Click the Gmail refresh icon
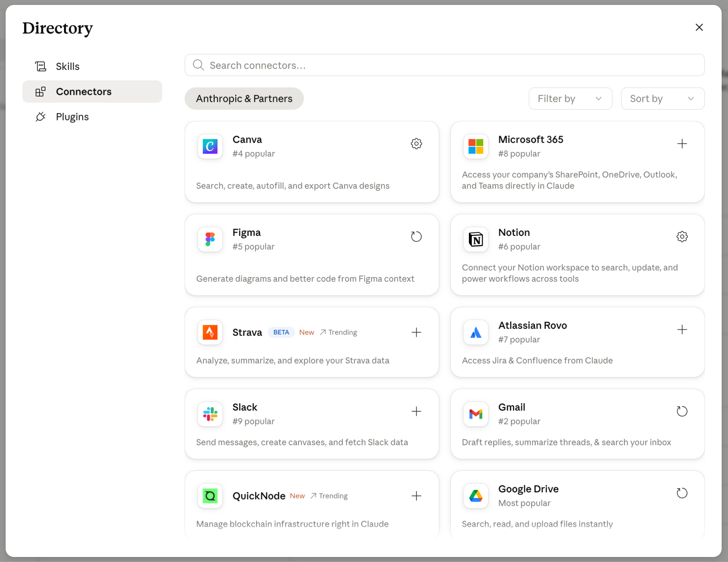Image resolution: width=728 pixels, height=562 pixels. [x=682, y=411]
